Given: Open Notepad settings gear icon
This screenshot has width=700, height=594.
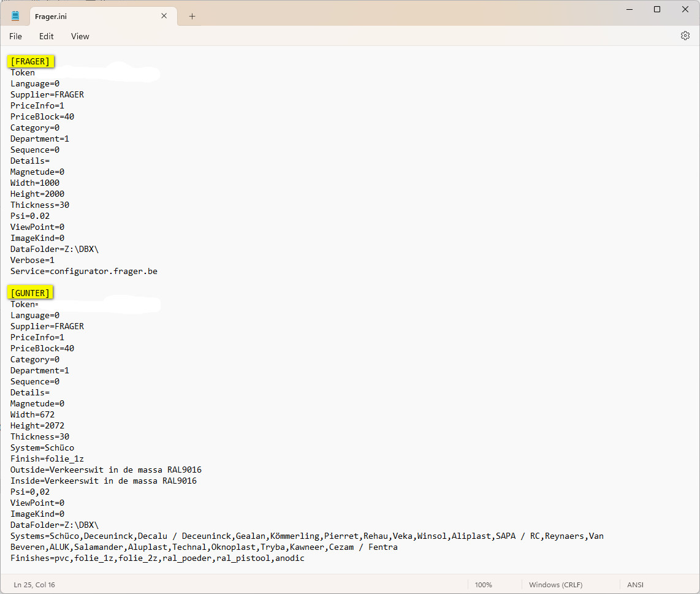Looking at the screenshot, I should (685, 36).
